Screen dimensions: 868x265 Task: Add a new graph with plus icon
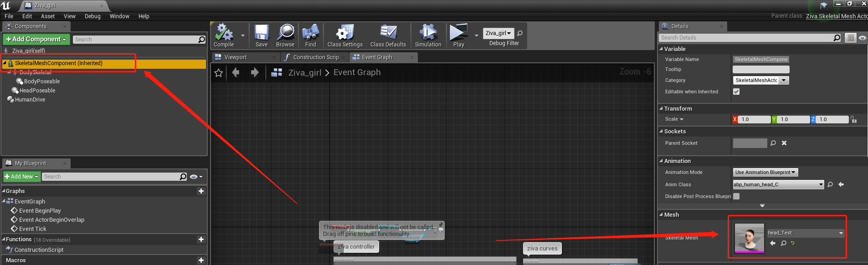pyautogui.click(x=201, y=191)
